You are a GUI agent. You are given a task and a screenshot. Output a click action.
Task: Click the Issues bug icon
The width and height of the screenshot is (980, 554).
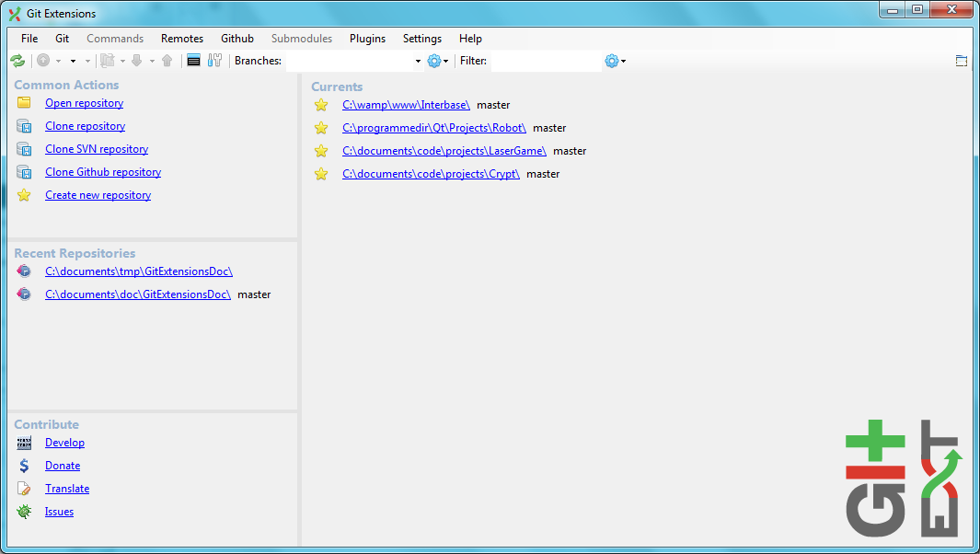24,512
